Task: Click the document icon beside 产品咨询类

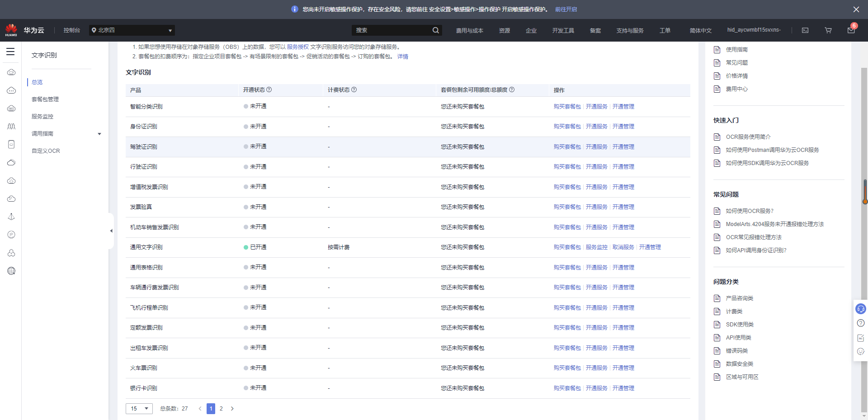Action: (717, 298)
